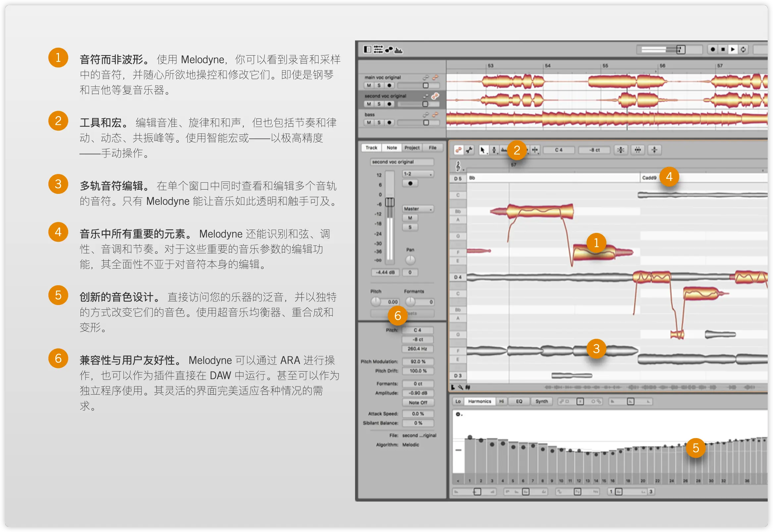Screen dimensions: 773x532
Task: Open the clef scale ruler menu
Action: [x=459, y=166]
